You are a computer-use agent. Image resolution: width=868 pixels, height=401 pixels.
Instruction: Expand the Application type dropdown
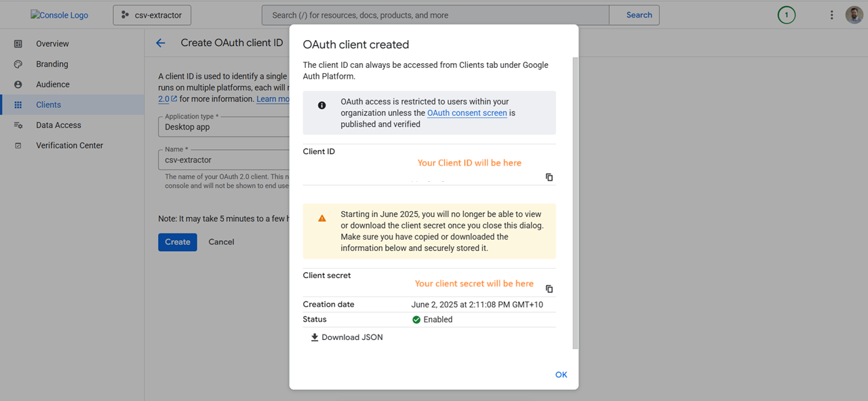(224, 126)
